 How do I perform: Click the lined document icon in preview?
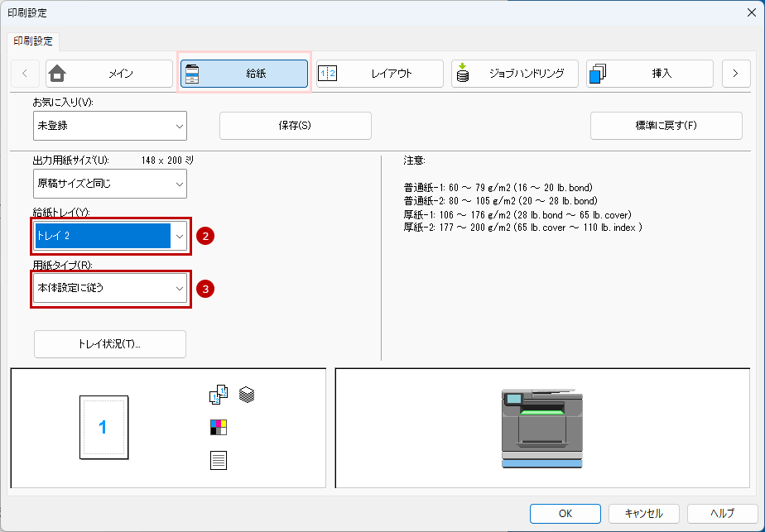219,460
